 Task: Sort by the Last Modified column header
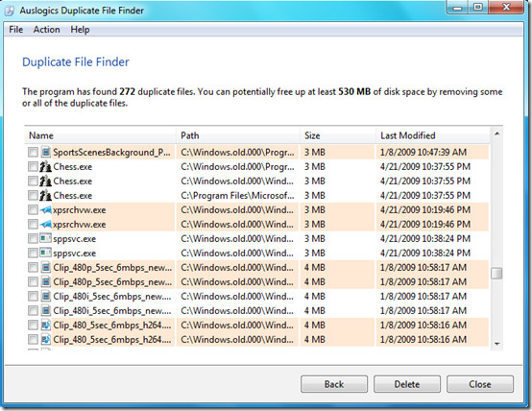[432, 135]
